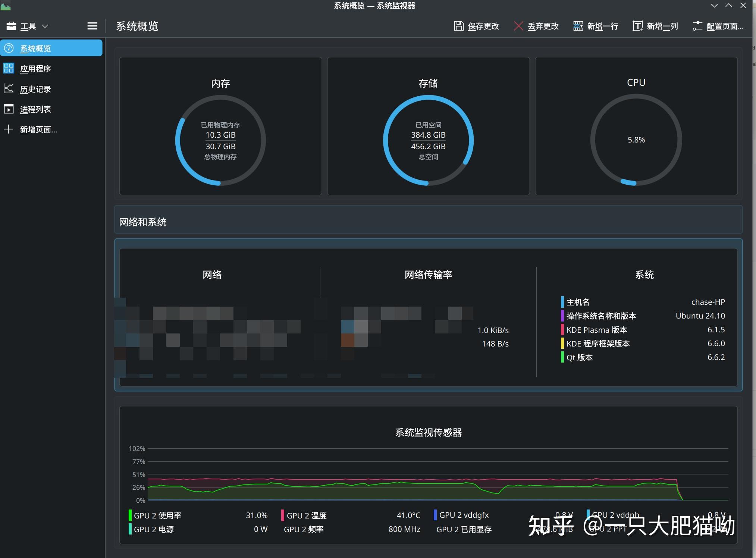Click 新增页面 to add a new page
Image resolution: width=756 pixels, height=558 pixels.
click(38, 129)
